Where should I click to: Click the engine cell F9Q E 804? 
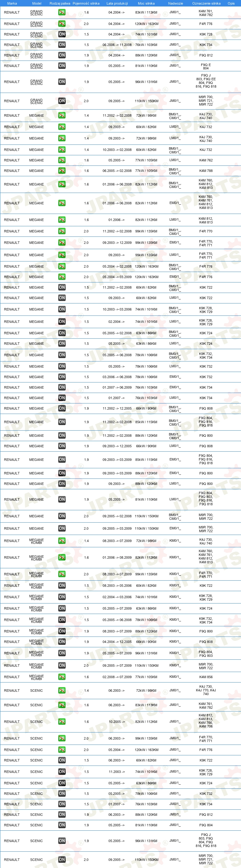pyautogui.click(x=206, y=66)
